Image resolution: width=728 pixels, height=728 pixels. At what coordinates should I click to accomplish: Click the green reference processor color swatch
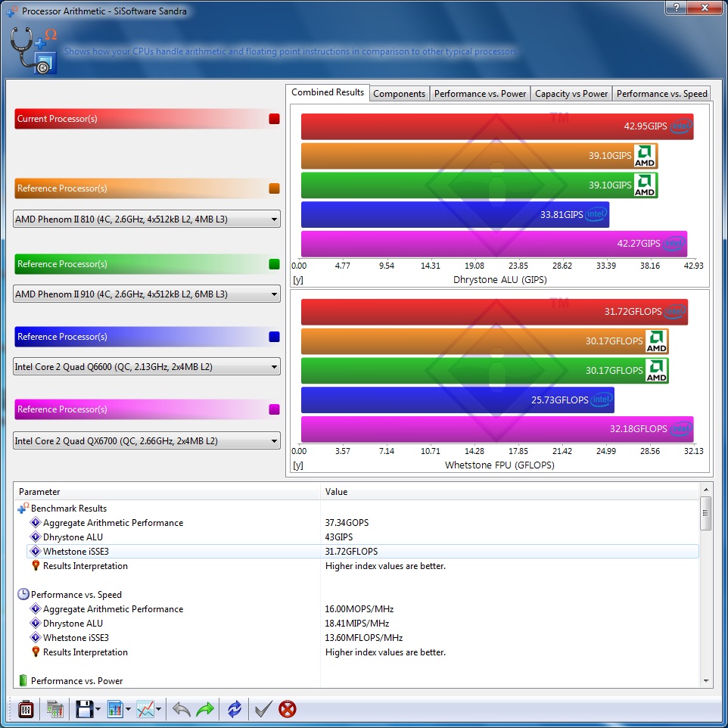tap(275, 263)
